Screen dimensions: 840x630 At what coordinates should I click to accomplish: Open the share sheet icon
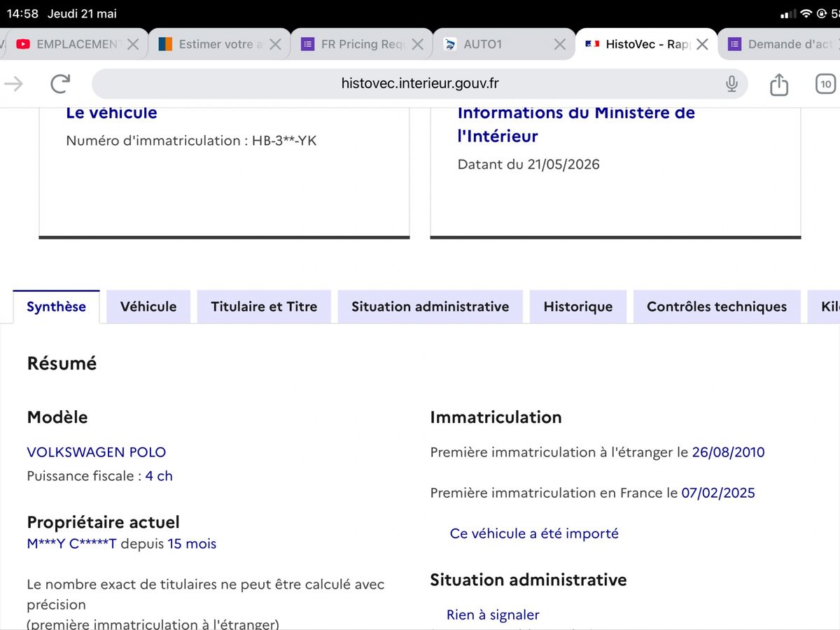(779, 84)
